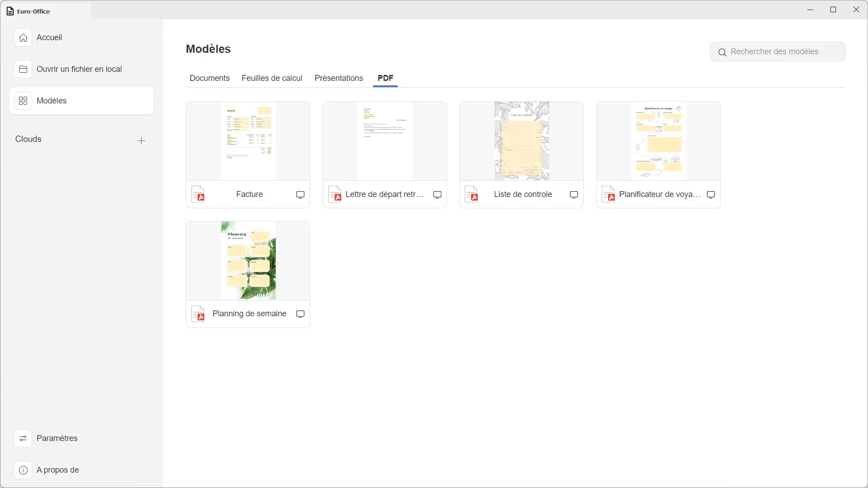
Task: Click monitor icon on Planificateur de voyage card
Action: (x=711, y=195)
